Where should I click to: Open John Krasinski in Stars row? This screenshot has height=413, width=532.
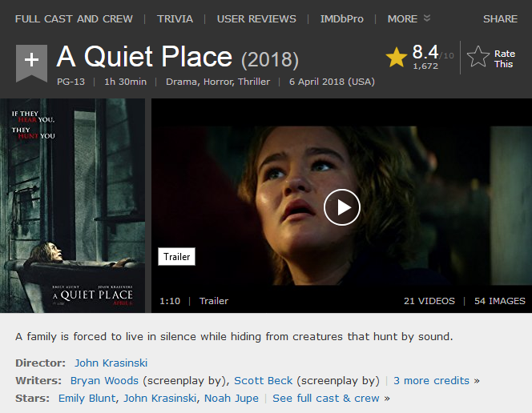pyautogui.click(x=159, y=398)
